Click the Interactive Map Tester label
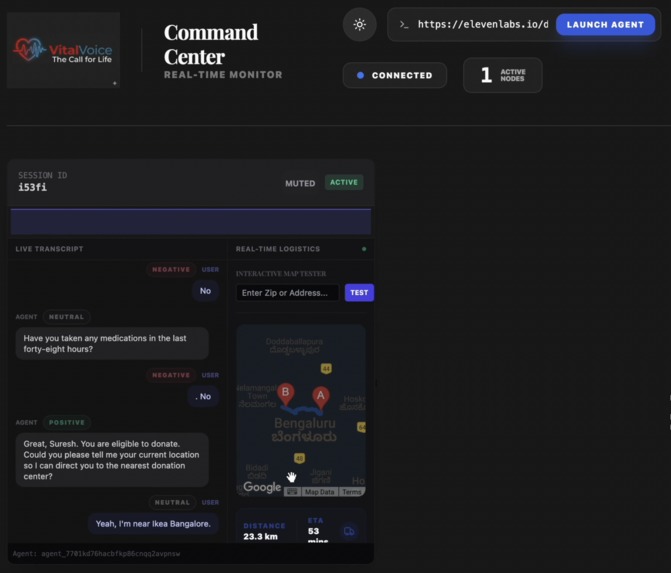 pos(281,273)
